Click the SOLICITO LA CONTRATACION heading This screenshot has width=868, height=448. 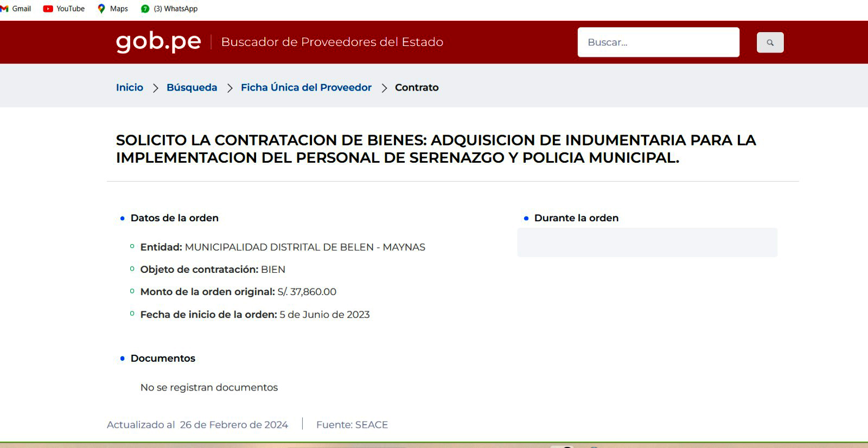tap(435, 149)
